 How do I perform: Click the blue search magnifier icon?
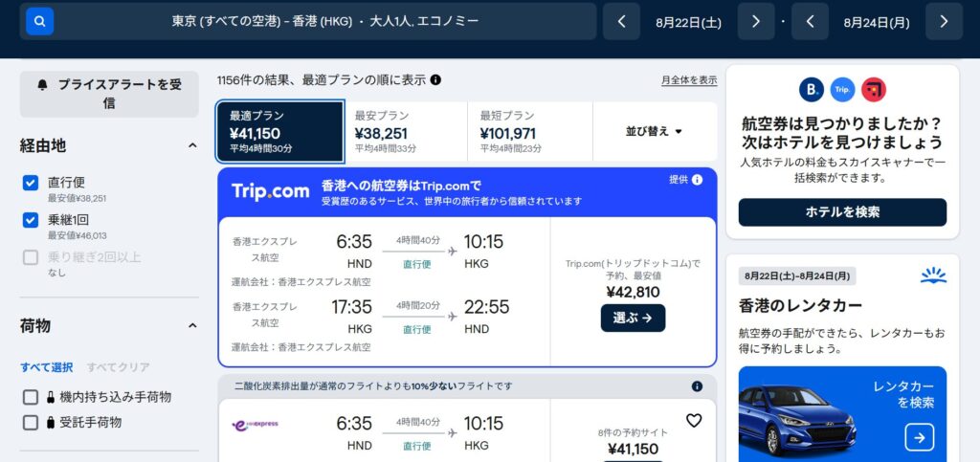pyautogui.click(x=39, y=21)
